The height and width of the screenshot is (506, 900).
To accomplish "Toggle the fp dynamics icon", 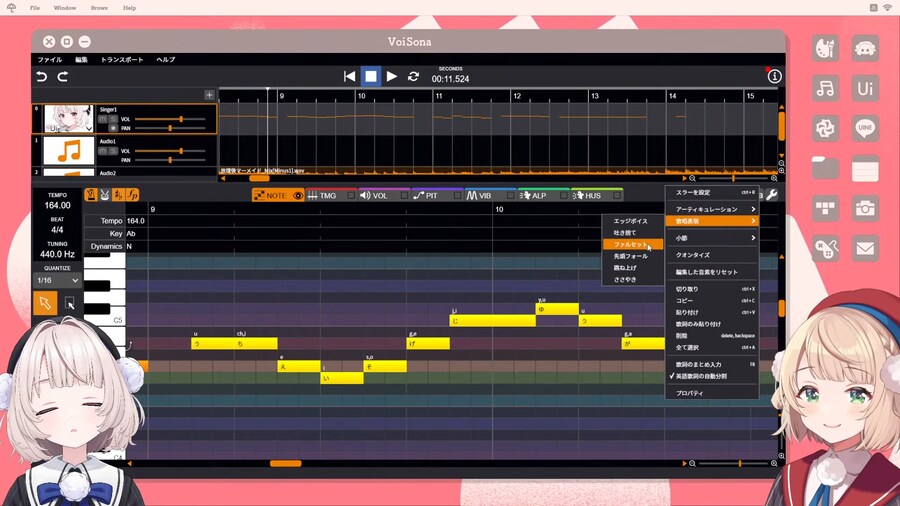I will [133, 195].
